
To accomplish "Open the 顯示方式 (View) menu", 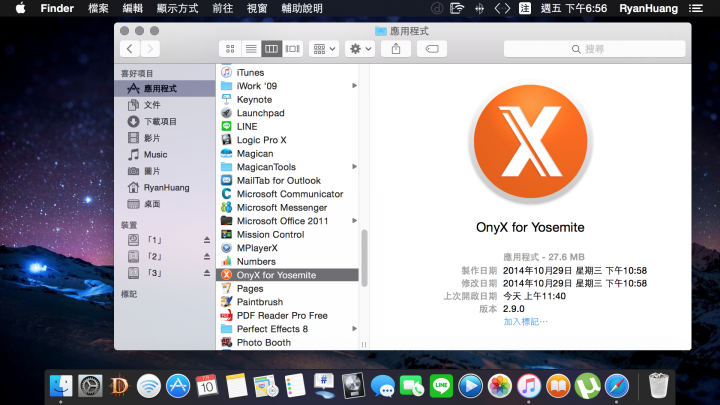I will (177, 8).
